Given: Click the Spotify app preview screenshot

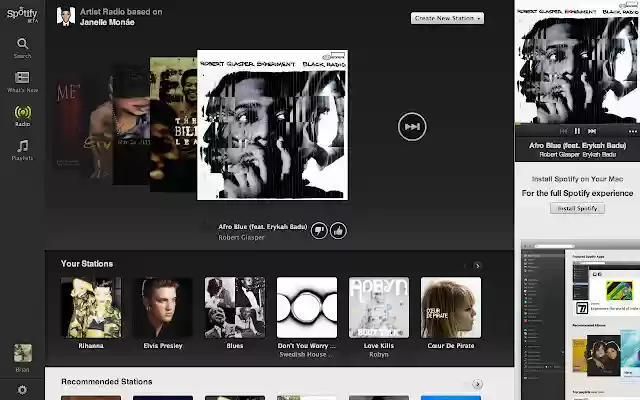Looking at the screenshot, I should pos(580,320).
